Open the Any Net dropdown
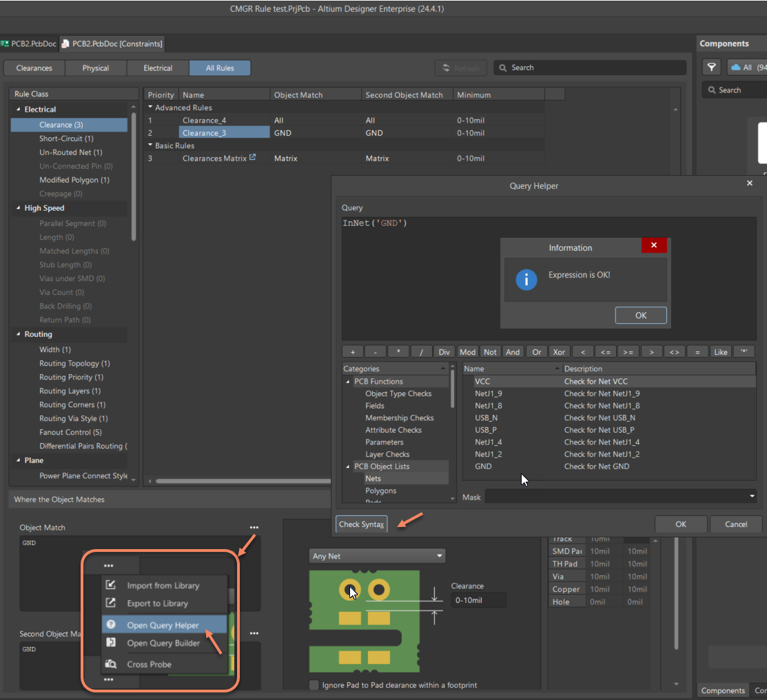This screenshot has height=700, width=767. 377,556
